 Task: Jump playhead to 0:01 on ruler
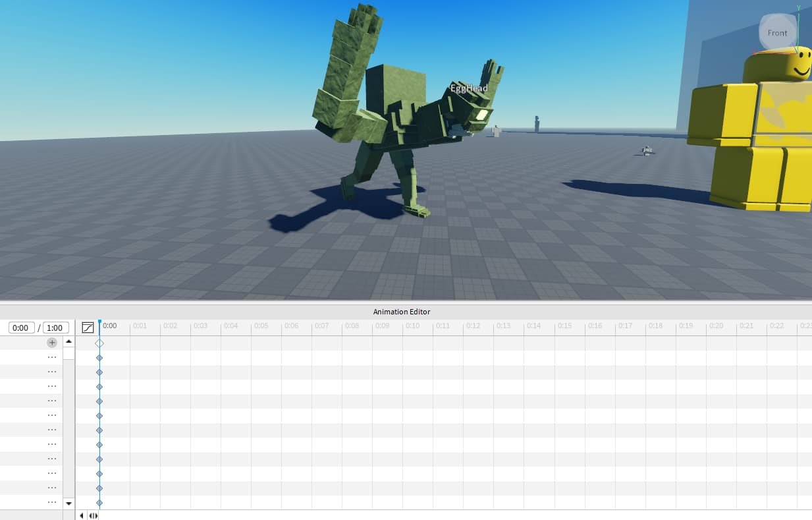[x=140, y=326]
